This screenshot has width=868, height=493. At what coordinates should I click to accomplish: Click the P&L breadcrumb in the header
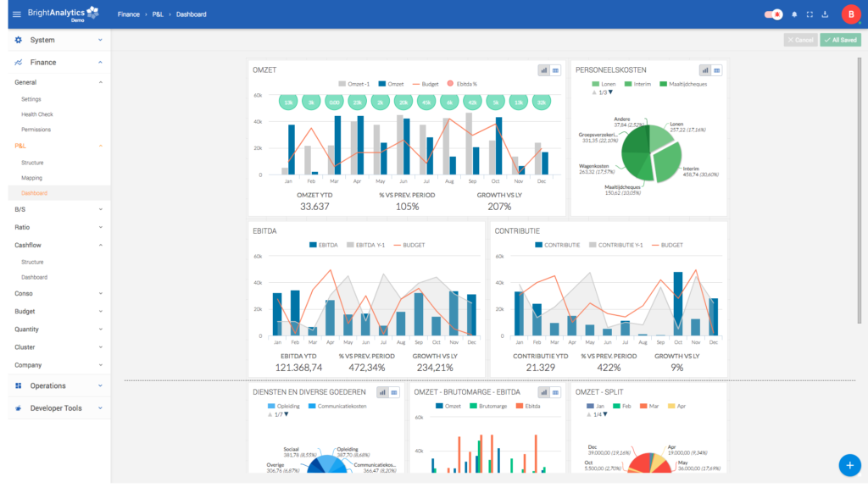coord(156,14)
